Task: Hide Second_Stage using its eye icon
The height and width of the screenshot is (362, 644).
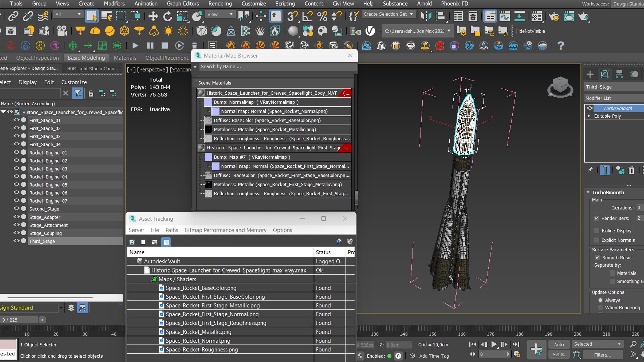Action: [16, 208]
